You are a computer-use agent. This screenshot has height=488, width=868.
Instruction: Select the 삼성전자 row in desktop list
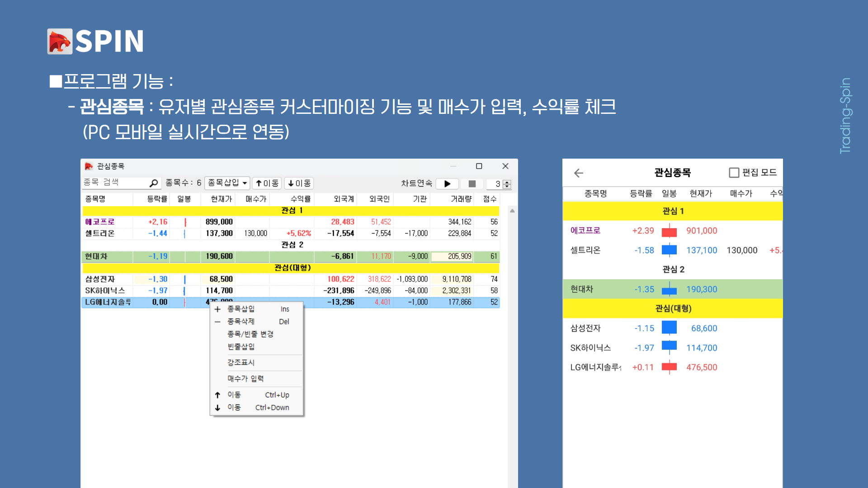pyautogui.click(x=100, y=279)
